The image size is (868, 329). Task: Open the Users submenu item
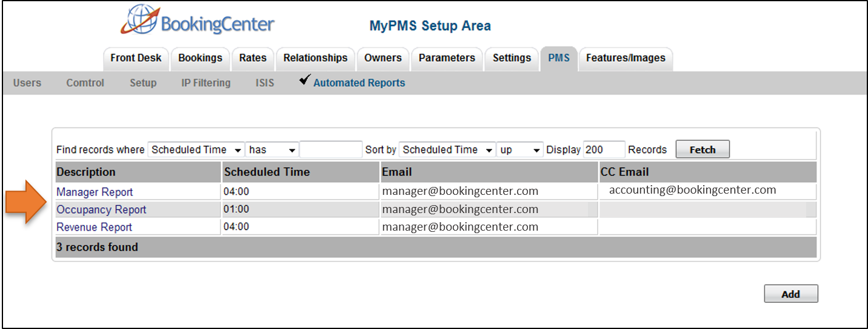[x=27, y=83]
